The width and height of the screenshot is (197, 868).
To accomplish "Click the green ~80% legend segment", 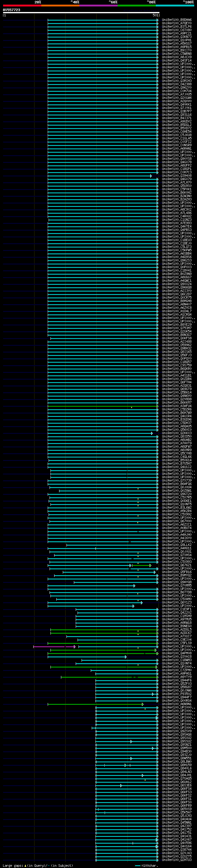I will pyautogui.click(x=137, y=6).
